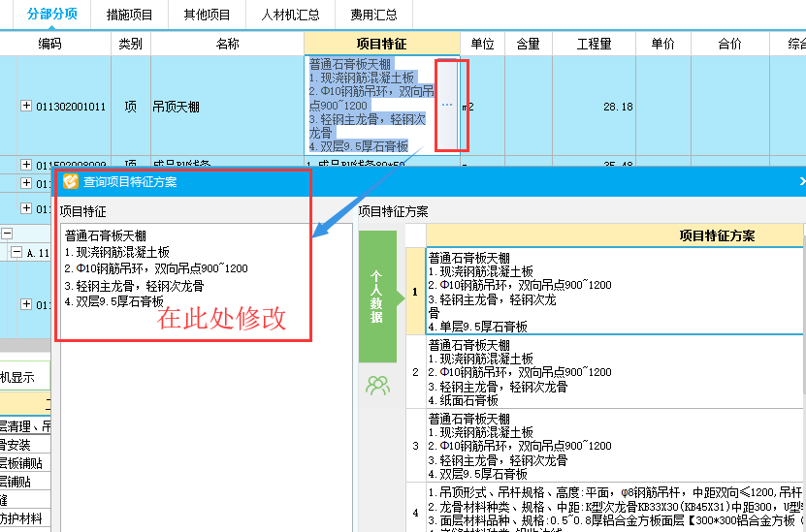806x532 pixels.
Task: Select scheme 4 about 吊顶形式、吊杆规格
Action: 614,508
